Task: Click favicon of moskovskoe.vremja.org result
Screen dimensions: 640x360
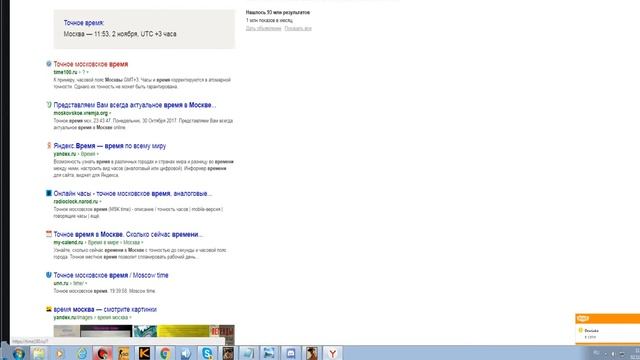Action: [49, 104]
